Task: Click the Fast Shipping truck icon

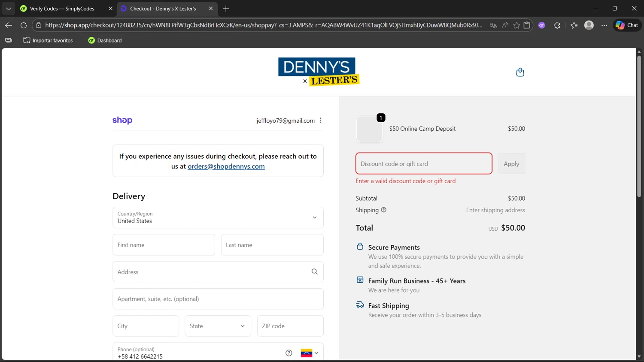Action: pyautogui.click(x=360, y=305)
